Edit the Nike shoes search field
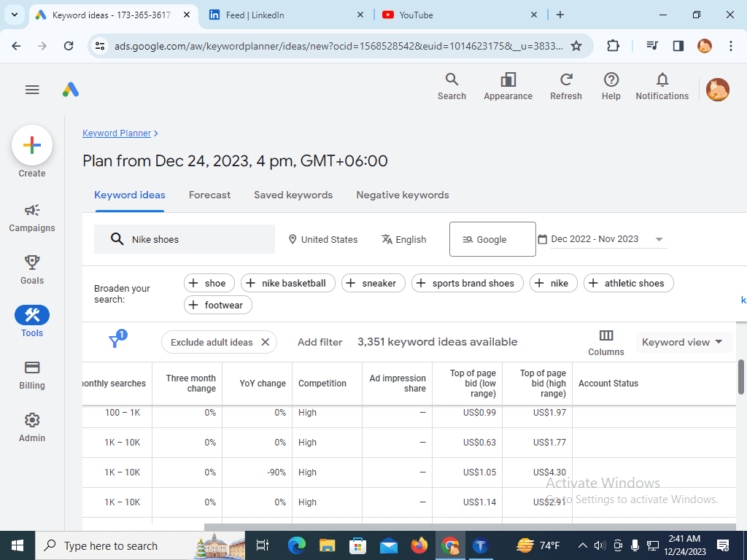Screen dimensions: 747x560 [185, 239]
